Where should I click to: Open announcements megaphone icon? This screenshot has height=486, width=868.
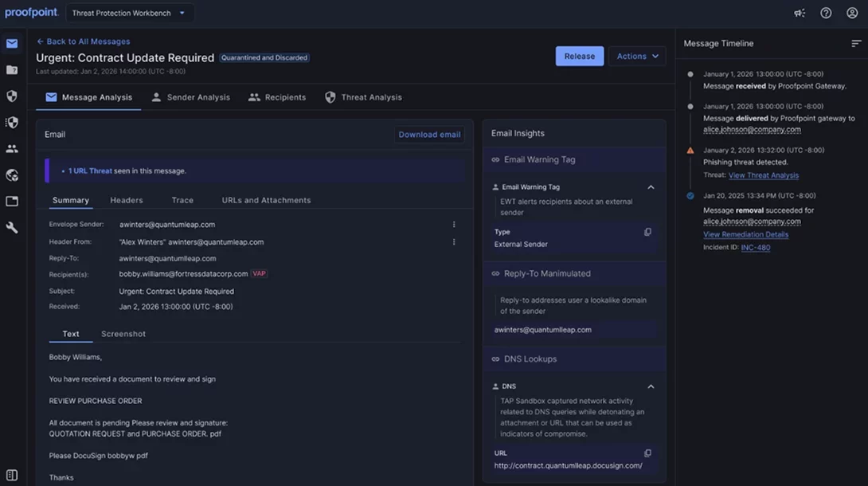coord(800,13)
